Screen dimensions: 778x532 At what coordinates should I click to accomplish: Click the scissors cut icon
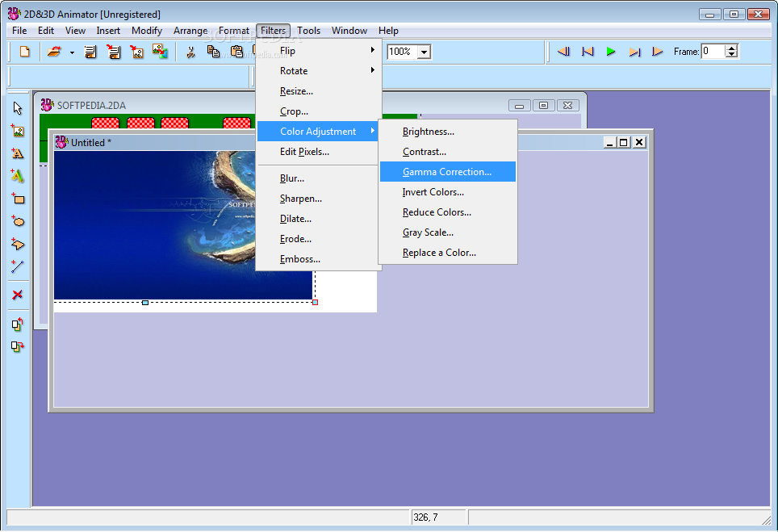[190, 52]
